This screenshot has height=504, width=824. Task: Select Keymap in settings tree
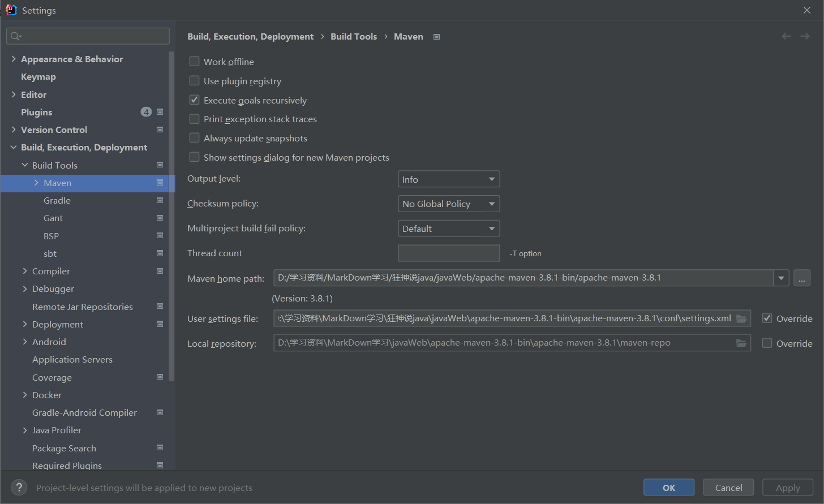[x=38, y=77]
